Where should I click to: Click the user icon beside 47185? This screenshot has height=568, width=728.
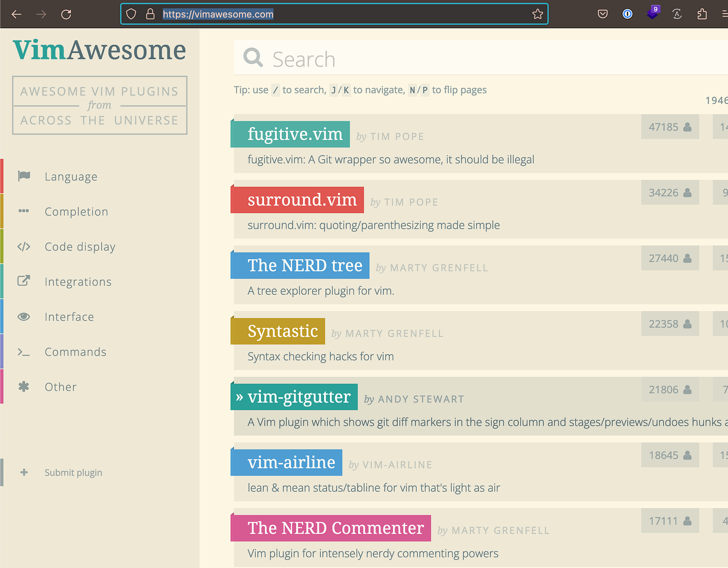(x=687, y=127)
